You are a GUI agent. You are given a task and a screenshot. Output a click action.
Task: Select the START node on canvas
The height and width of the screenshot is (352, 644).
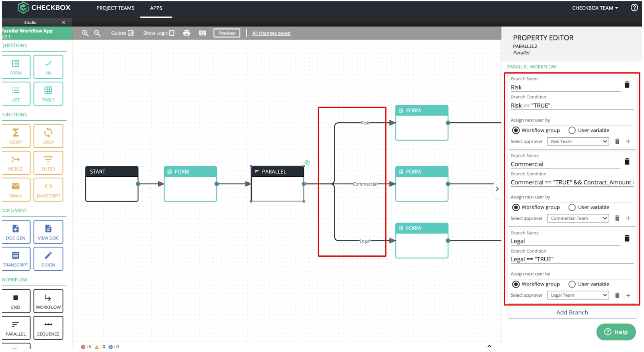pyautogui.click(x=112, y=184)
